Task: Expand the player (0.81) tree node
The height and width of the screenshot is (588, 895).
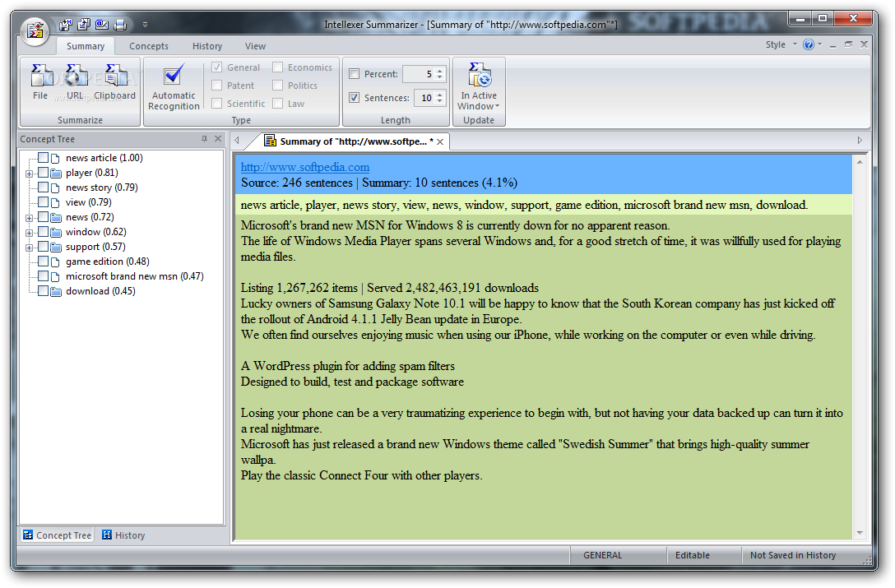Action: (x=29, y=174)
